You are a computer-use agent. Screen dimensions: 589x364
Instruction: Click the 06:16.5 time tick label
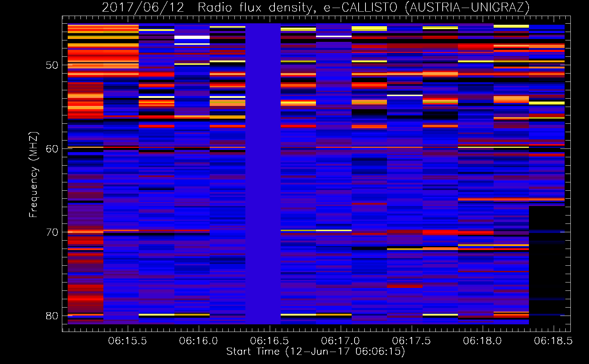[269, 341]
